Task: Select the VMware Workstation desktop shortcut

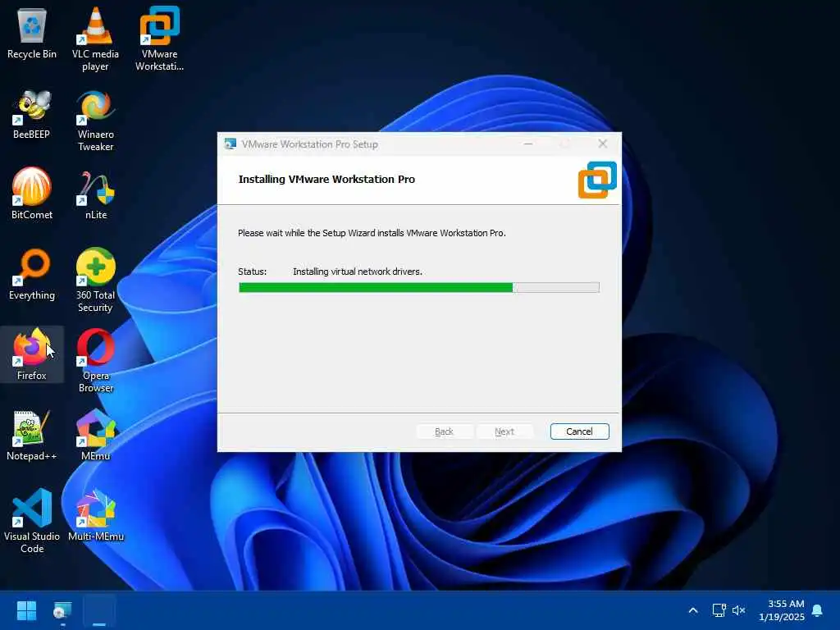Action: pyautogui.click(x=160, y=39)
